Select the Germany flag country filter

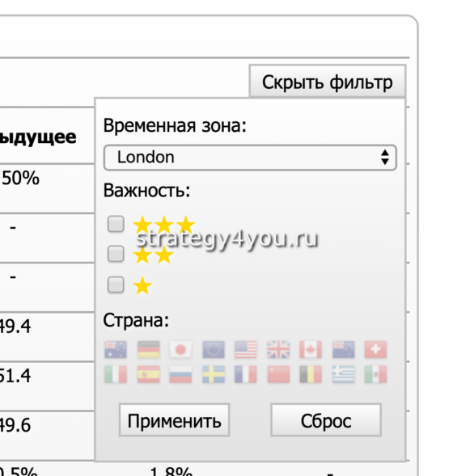[x=148, y=349]
